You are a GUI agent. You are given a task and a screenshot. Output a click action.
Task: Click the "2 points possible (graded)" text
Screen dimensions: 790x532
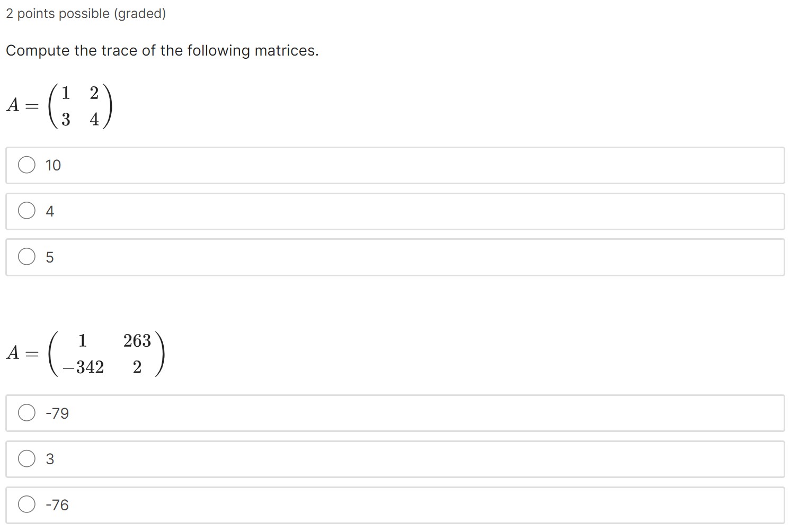point(86,14)
